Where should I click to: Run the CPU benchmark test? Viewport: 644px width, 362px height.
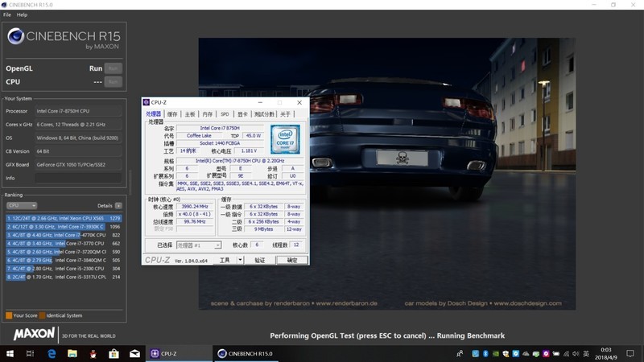[114, 81]
